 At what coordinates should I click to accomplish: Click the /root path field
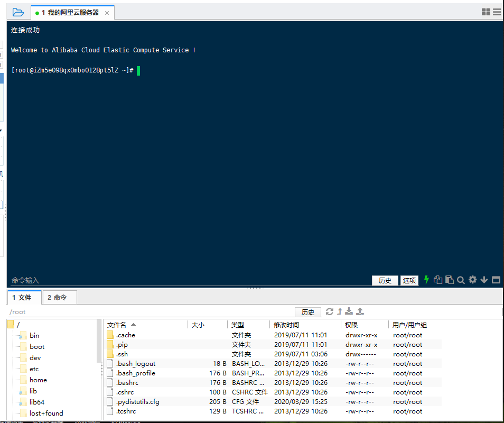(x=151, y=312)
